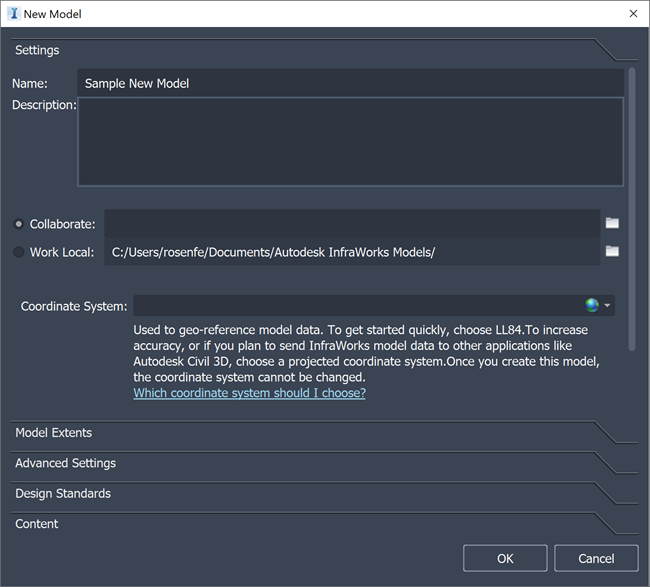This screenshot has width=650, height=587.
Task: Click the Settings panel vertical scrollbar
Action: (632, 209)
